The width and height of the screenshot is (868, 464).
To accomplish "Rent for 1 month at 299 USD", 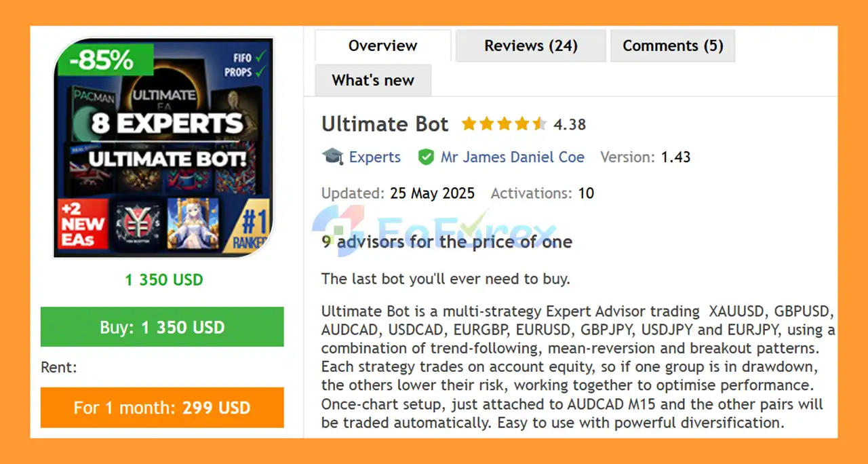I will click(x=162, y=408).
